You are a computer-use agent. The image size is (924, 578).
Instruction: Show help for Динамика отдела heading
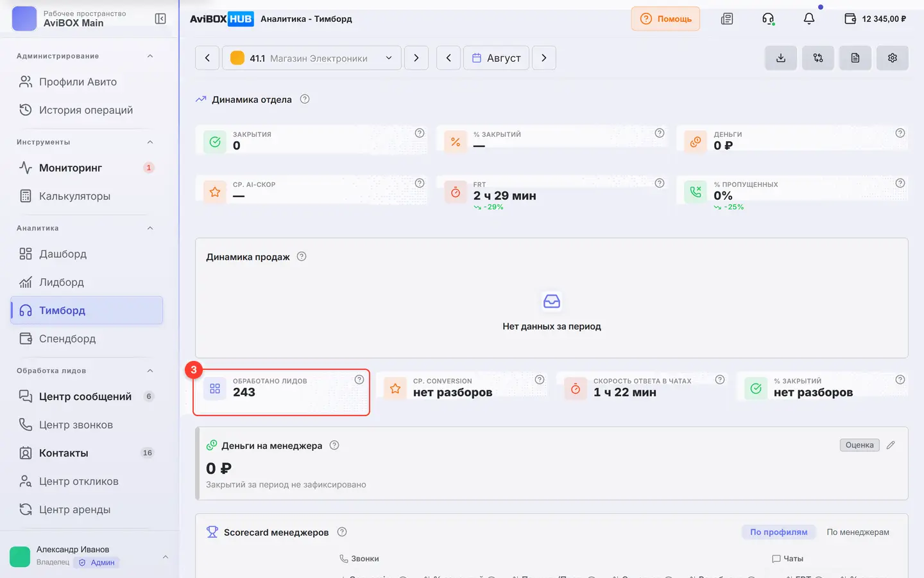coord(305,99)
